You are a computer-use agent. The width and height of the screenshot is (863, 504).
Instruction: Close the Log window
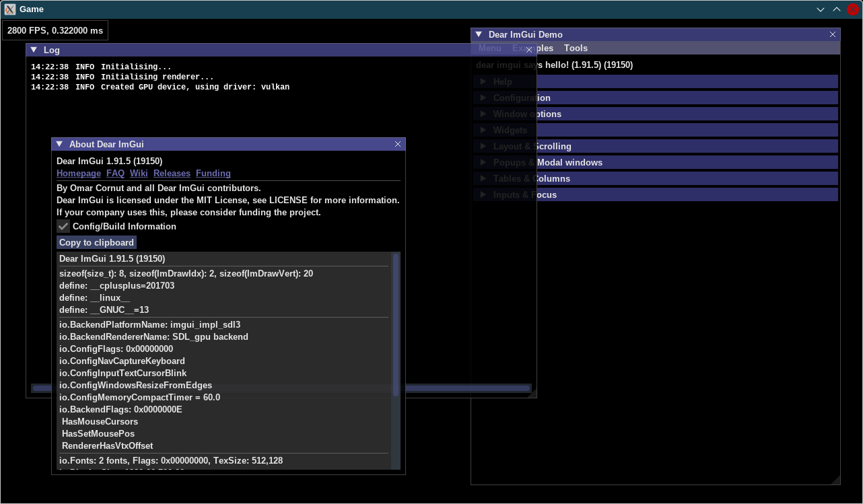[529, 50]
